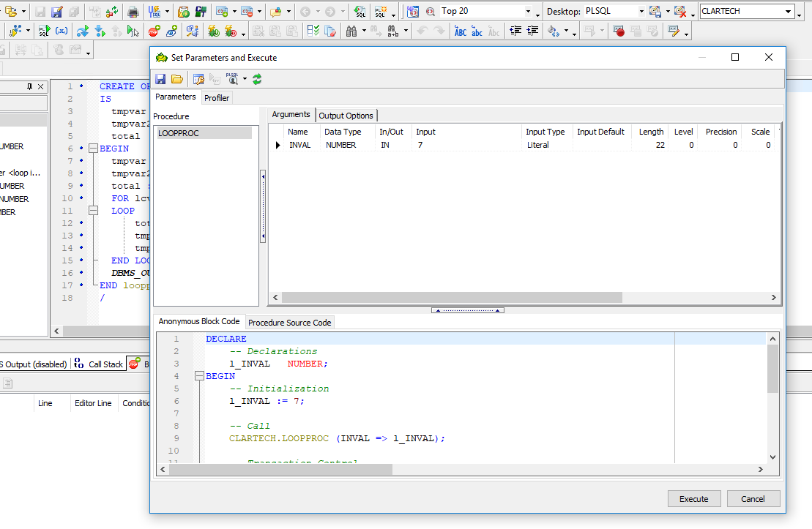The width and height of the screenshot is (812, 529).
Task: Click the PLSQL magnifier icon in the dialog toolbar
Action: click(x=233, y=79)
